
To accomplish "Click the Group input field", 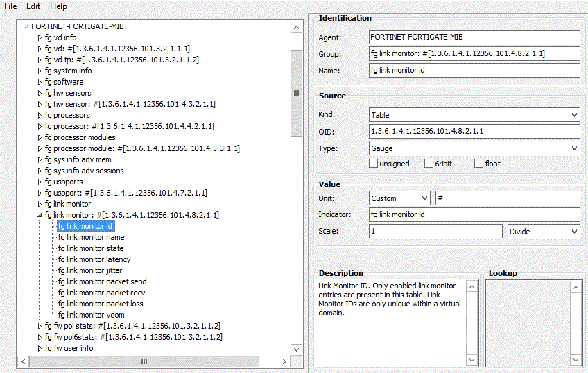I will coord(474,53).
